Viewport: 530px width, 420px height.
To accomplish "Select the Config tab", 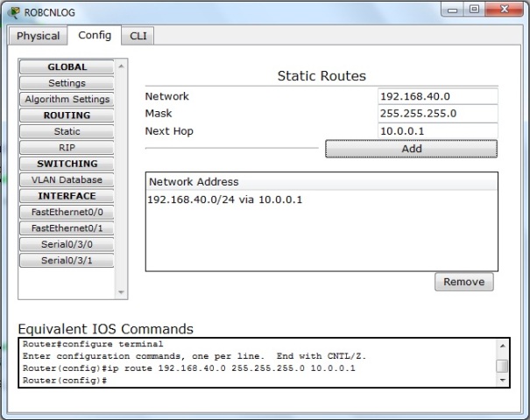I will tap(95, 35).
